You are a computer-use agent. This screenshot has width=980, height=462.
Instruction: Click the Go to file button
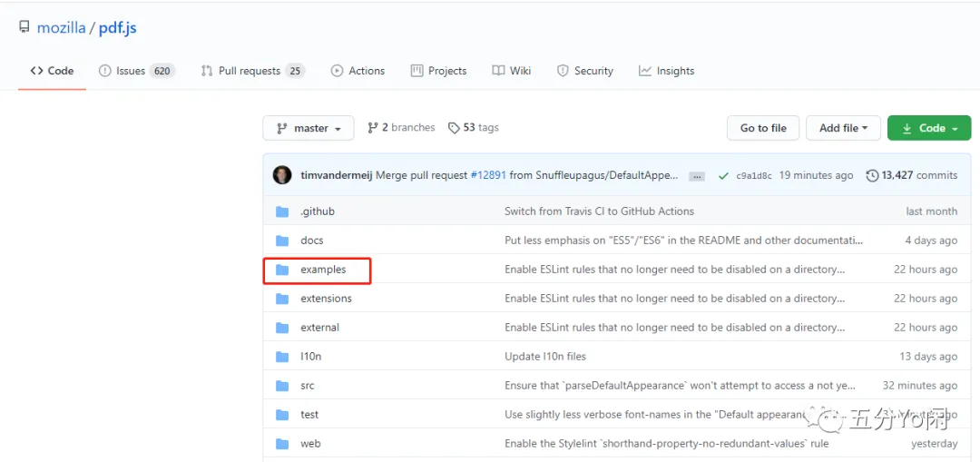coord(763,128)
